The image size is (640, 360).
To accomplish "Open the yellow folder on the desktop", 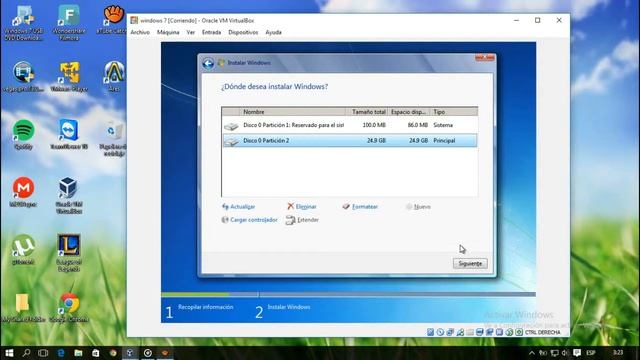I will click(x=23, y=308).
